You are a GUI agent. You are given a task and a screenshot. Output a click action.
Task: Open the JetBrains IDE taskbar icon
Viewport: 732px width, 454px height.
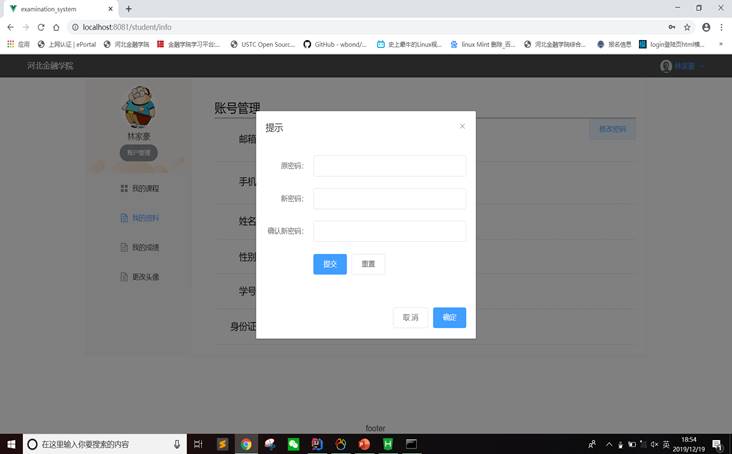[317, 444]
